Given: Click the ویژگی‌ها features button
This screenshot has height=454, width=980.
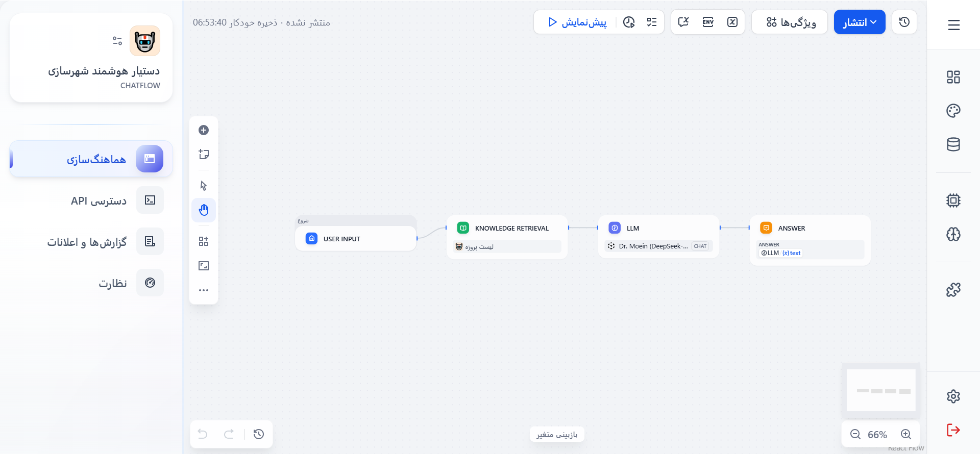Looking at the screenshot, I should pos(790,22).
